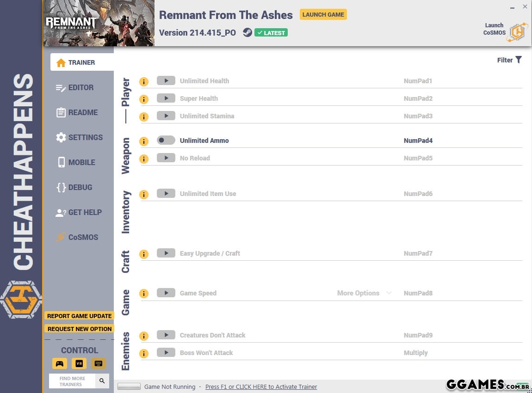
Task: Launch CoSMOS via the hexagon icon
Action: (518, 32)
